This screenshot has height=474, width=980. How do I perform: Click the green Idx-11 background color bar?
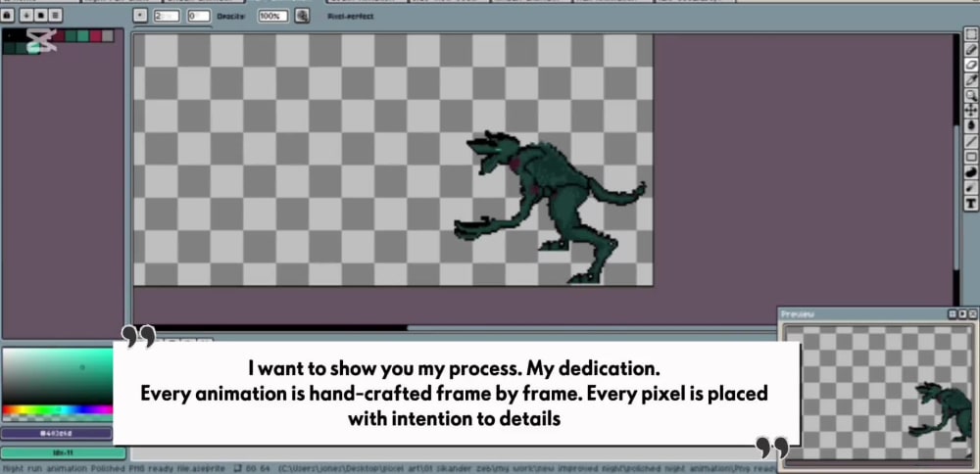pos(63,452)
